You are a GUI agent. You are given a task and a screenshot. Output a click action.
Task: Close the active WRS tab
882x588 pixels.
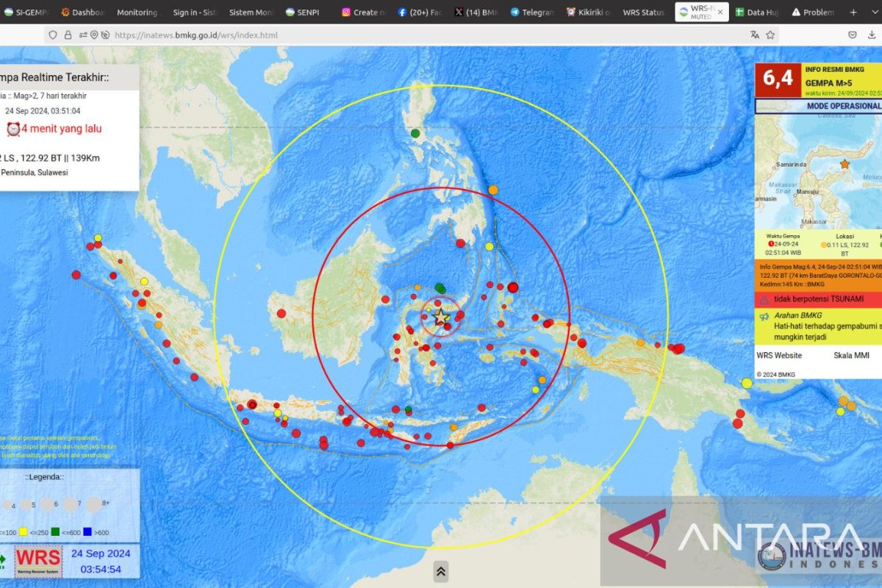click(x=720, y=12)
